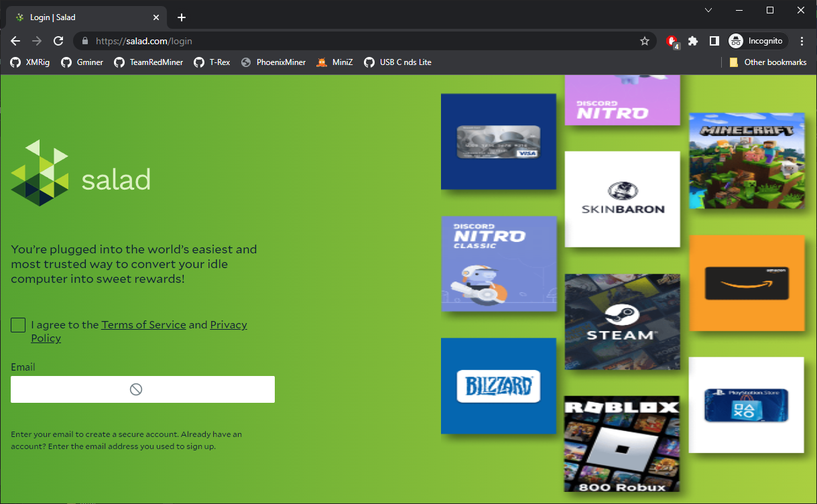Click the 800 Robux Roblox tile
817x504 pixels.
[x=623, y=444]
